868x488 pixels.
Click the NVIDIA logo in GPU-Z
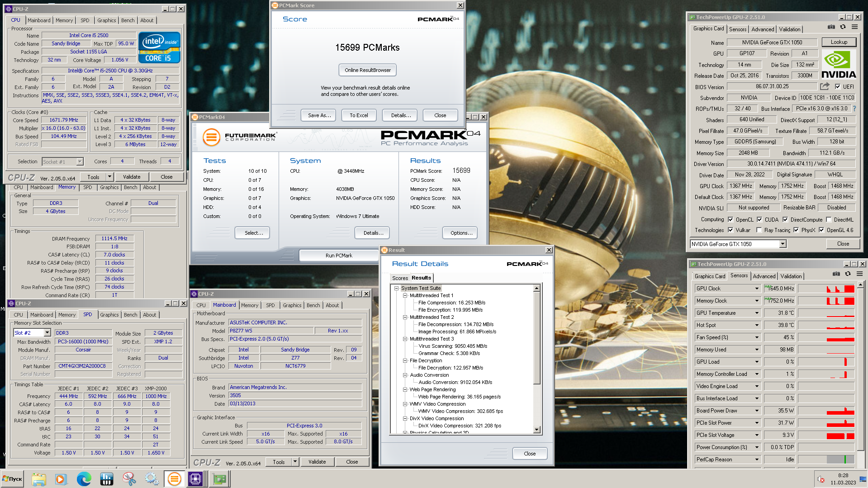[839, 65]
